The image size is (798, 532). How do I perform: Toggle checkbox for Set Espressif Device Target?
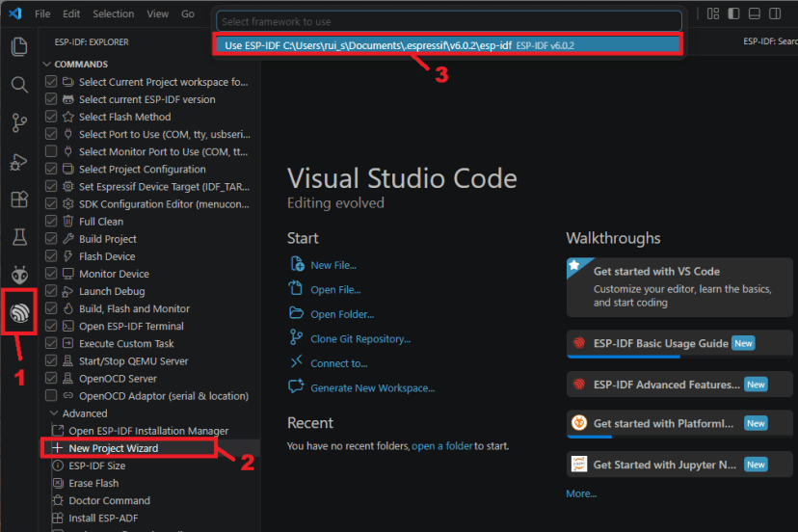point(51,186)
